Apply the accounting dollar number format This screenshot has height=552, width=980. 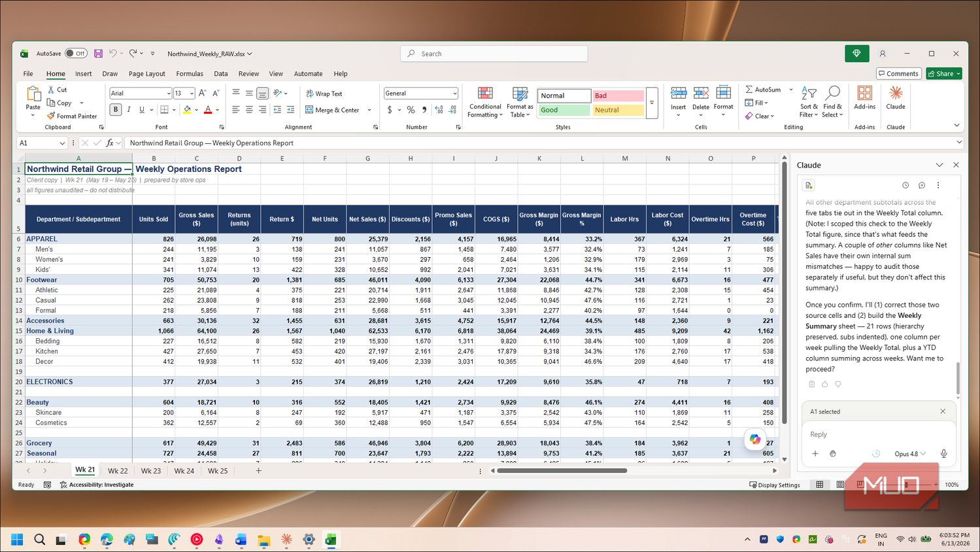pyautogui.click(x=390, y=110)
